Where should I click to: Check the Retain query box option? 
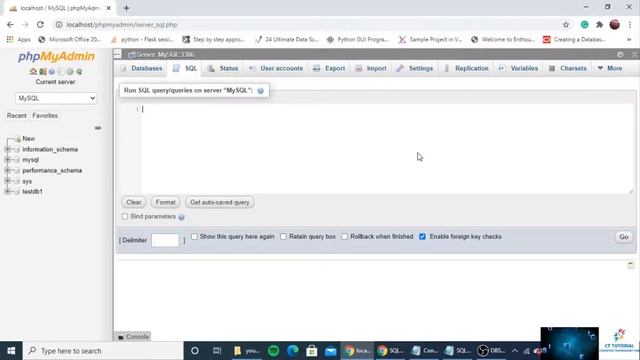click(x=283, y=237)
